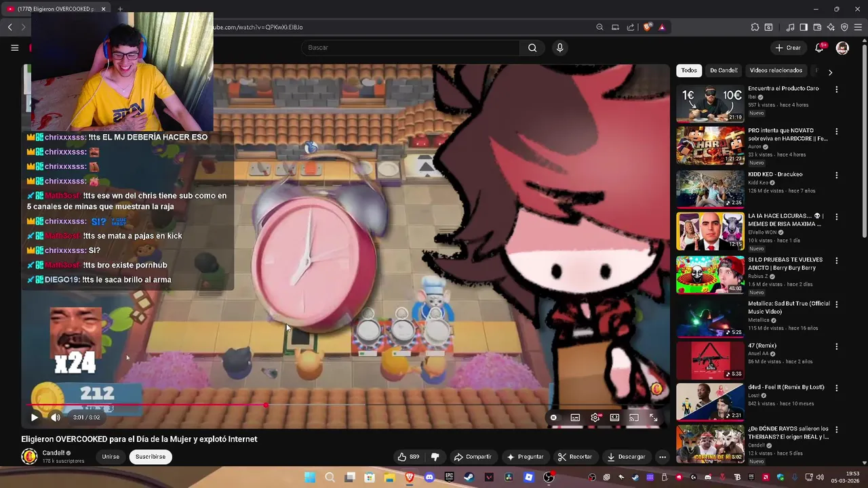Open Candel! channel avatar
This screenshot has height=488, width=868.
(29, 457)
